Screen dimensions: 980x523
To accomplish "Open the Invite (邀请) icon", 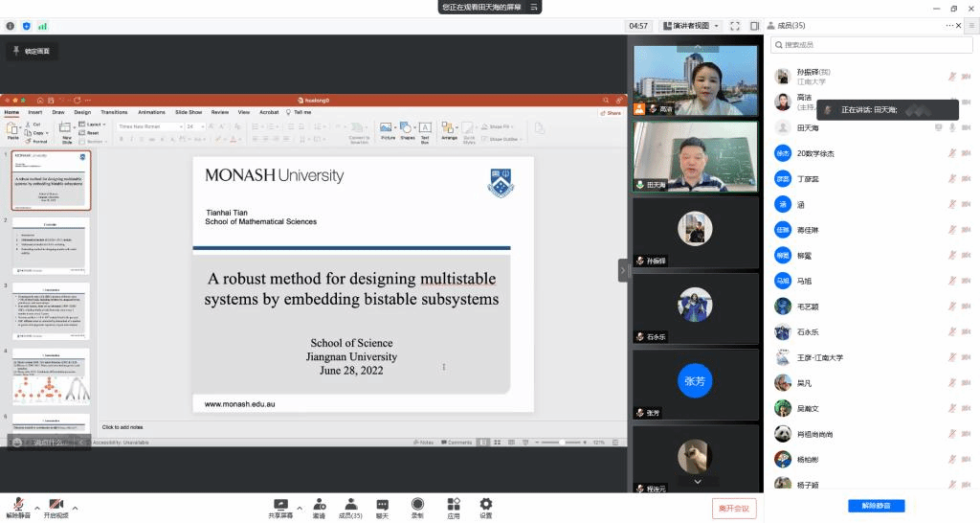I will pos(319,504).
